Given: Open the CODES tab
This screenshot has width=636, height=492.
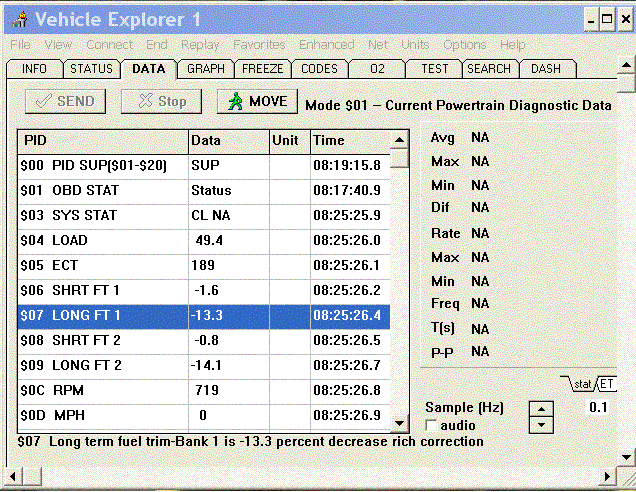Looking at the screenshot, I should (x=319, y=69).
